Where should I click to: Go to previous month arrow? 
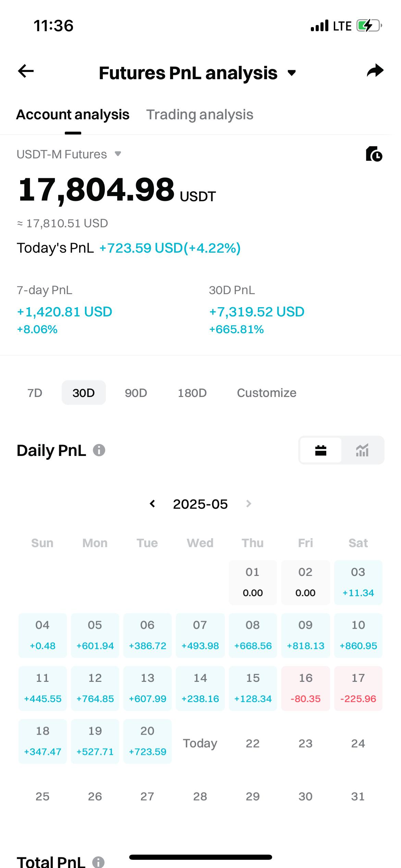click(x=153, y=504)
